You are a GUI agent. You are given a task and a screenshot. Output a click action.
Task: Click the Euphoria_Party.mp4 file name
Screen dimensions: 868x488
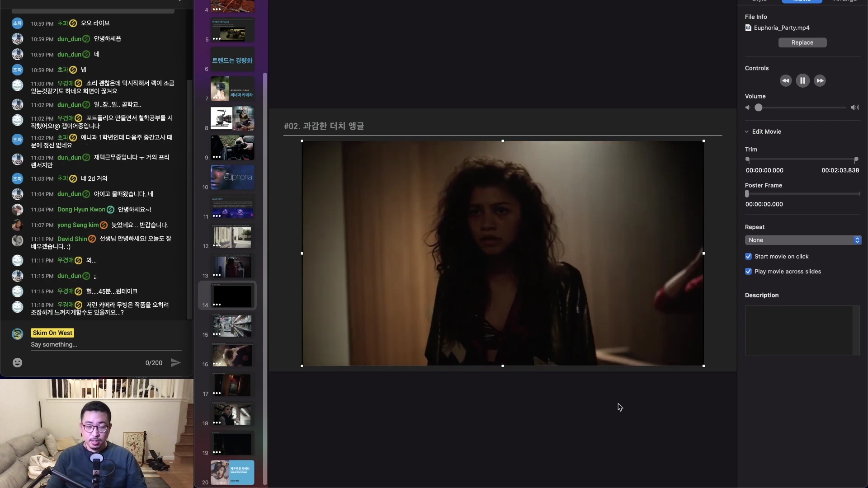coord(782,28)
